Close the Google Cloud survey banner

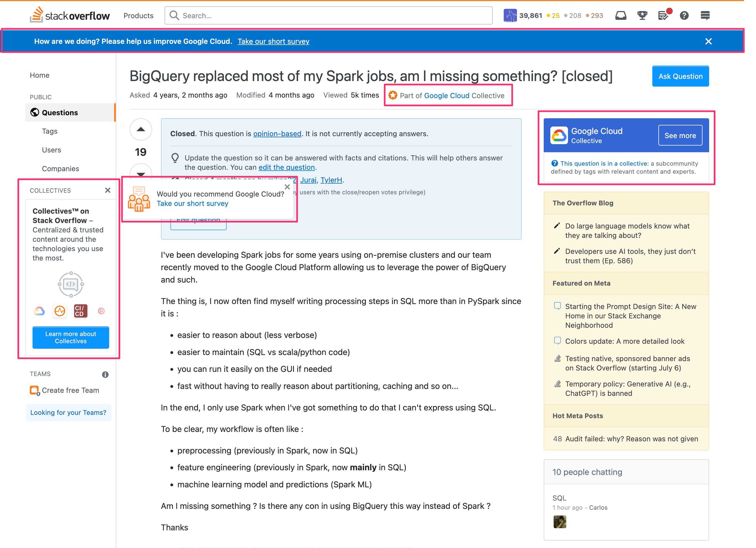point(709,41)
